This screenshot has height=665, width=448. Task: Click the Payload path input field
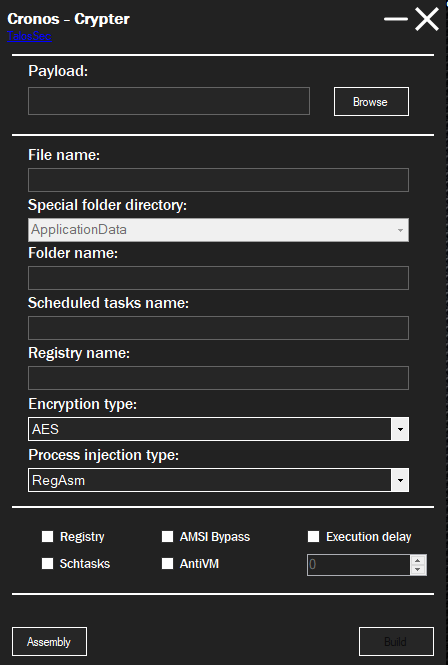[169, 101]
